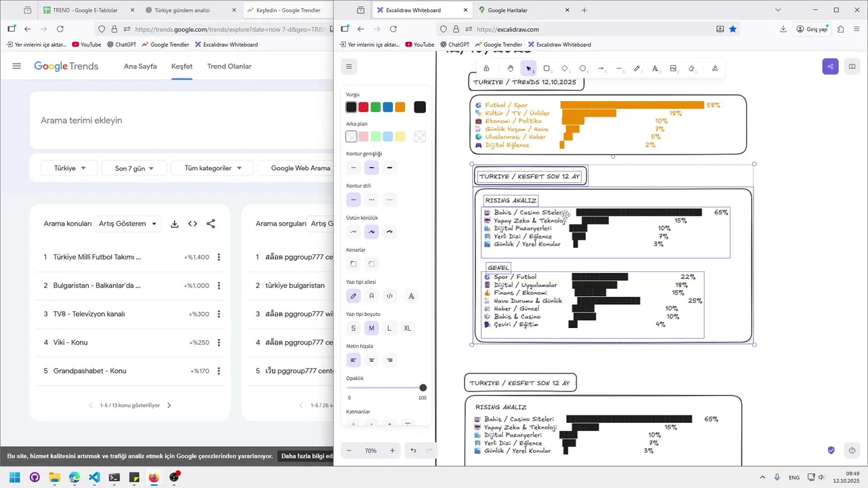Select the Rectangle shape tool
This screenshot has height=488, width=868.
(x=547, y=68)
